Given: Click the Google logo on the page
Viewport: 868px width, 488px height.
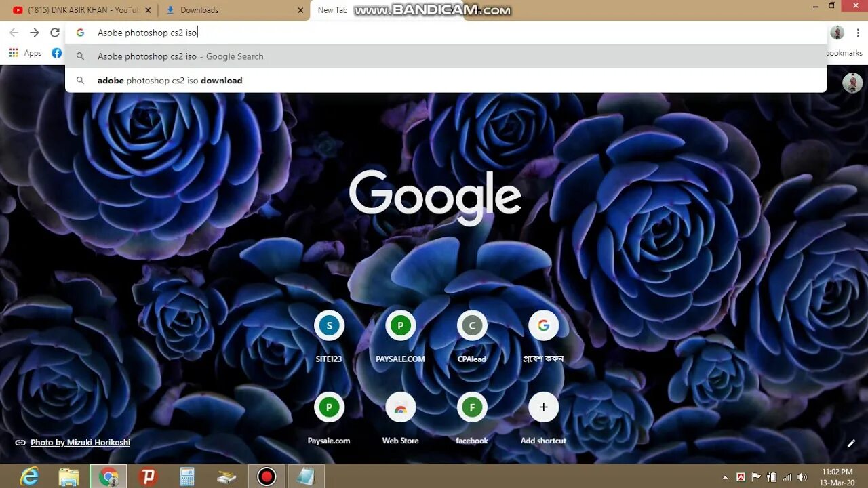Looking at the screenshot, I should click(435, 197).
